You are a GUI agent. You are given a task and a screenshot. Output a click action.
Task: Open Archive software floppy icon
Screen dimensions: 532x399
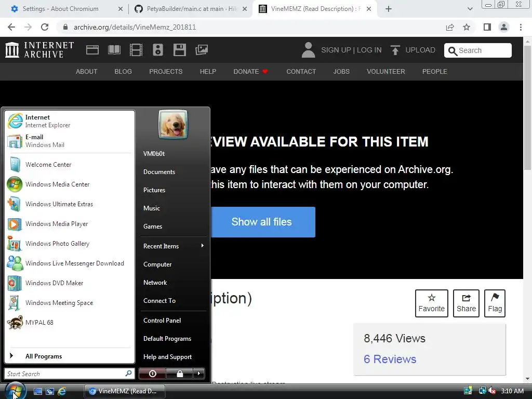tap(179, 50)
